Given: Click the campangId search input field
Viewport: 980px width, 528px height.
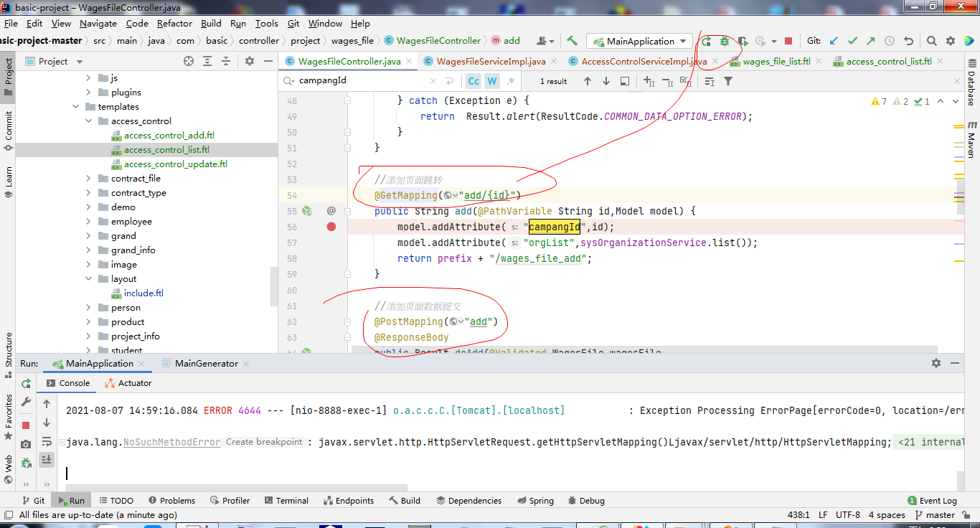Looking at the screenshot, I should 362,81.
